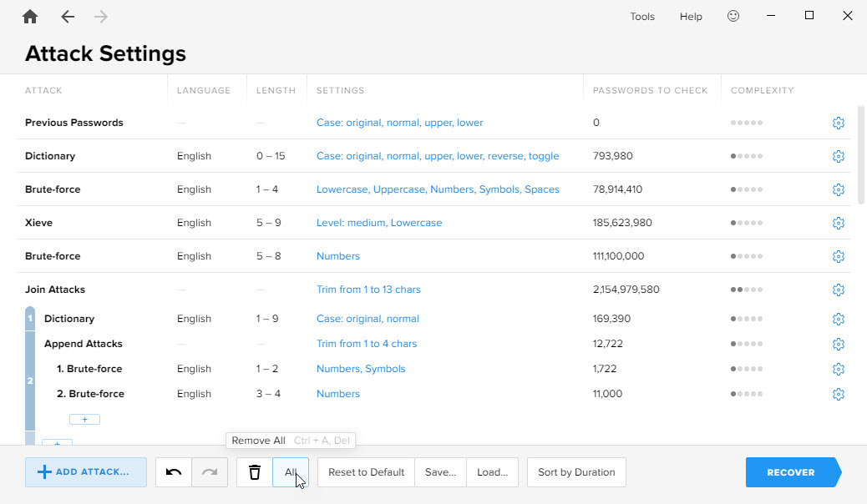867x504 pixels.
Task: Edit Lowercase, Uppercase, Numbers, Symbols, Spaces link
Action: click(x=438, y=189)
